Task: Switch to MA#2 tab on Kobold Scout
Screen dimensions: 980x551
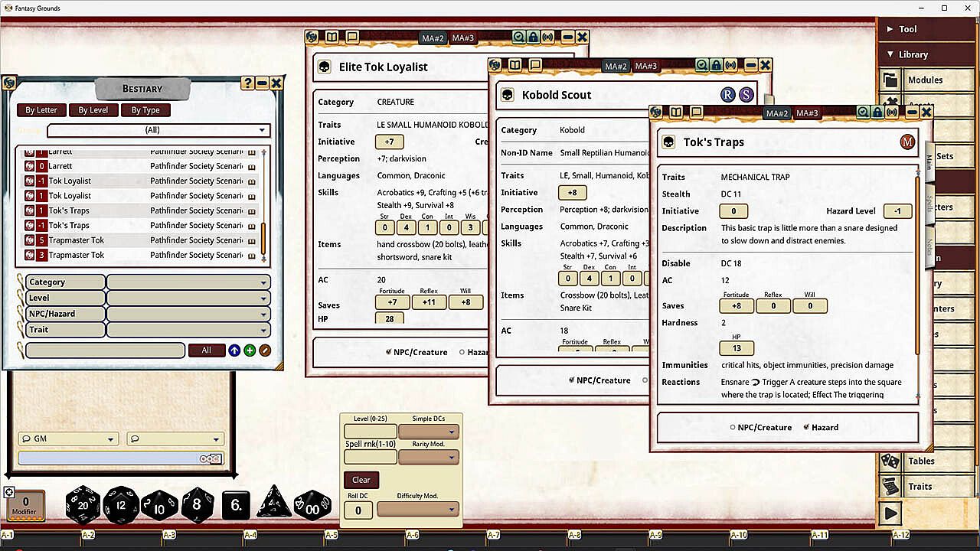Action: pos(616,66)
